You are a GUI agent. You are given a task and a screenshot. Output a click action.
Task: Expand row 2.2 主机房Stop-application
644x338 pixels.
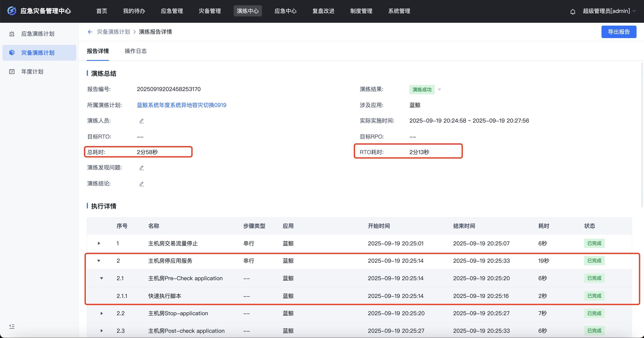pyautogui.click(x=101, y=313)
